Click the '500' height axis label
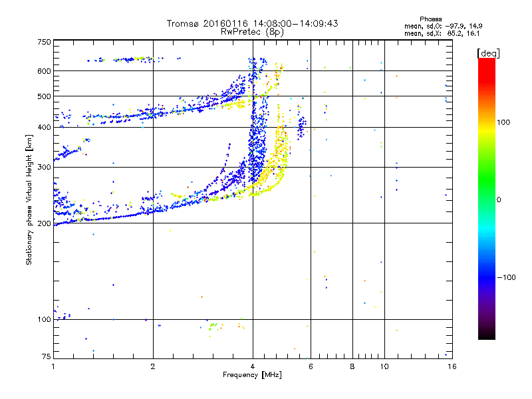 (x=44, y=96)
